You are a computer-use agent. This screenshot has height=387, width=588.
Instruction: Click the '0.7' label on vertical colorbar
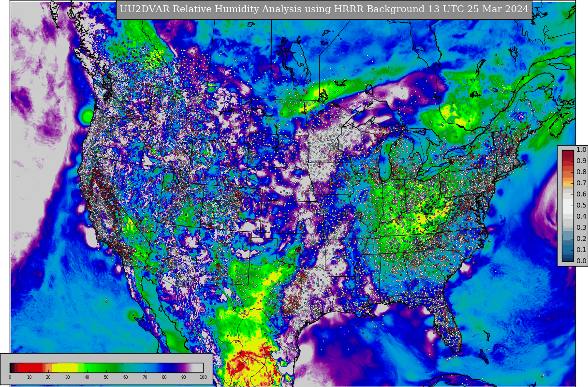(581, 183)
